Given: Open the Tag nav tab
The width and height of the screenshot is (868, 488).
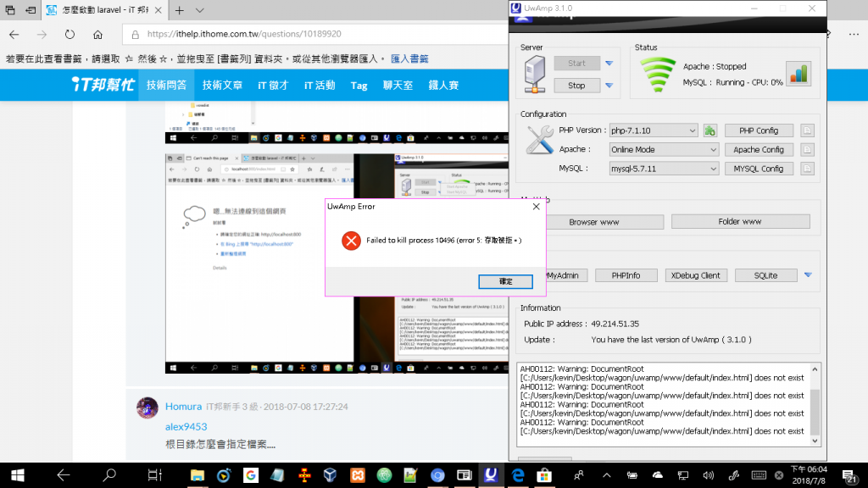Looking at the screenshot, I should [359, 86].
